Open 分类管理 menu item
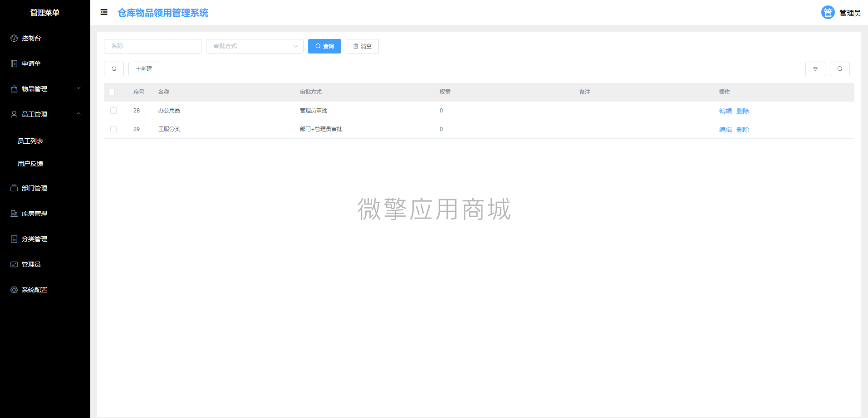 45,239
